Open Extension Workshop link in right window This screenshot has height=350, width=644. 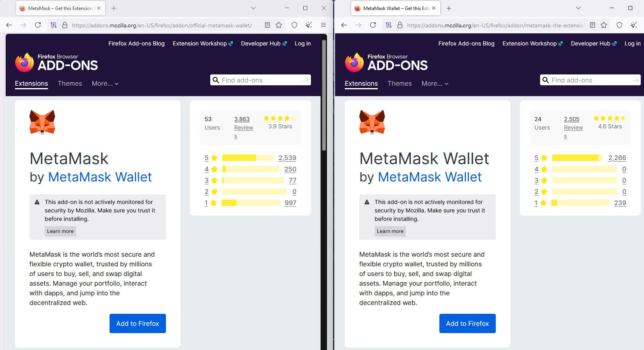[x=532, y=43]
